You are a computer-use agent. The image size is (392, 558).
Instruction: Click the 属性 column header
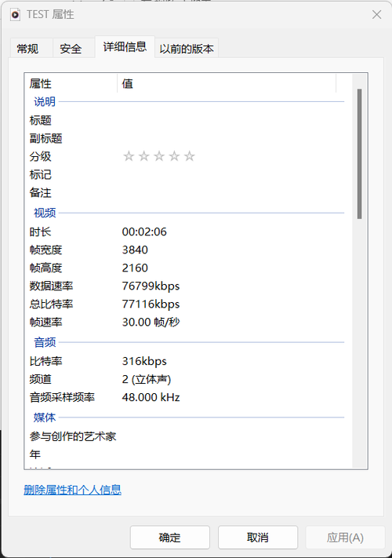pyautogui.click(x=71, y=84)
